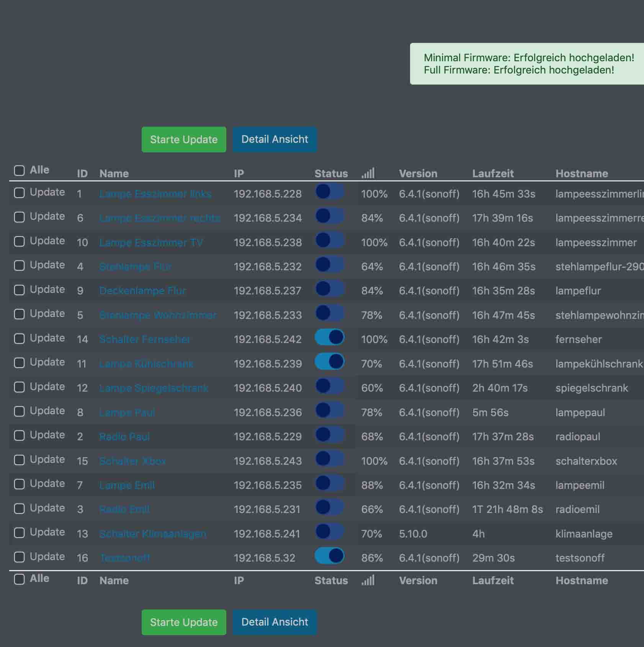Turn on Lampe Esszimmer links toggle
The image size is (644, 647).
coord(330,191)
